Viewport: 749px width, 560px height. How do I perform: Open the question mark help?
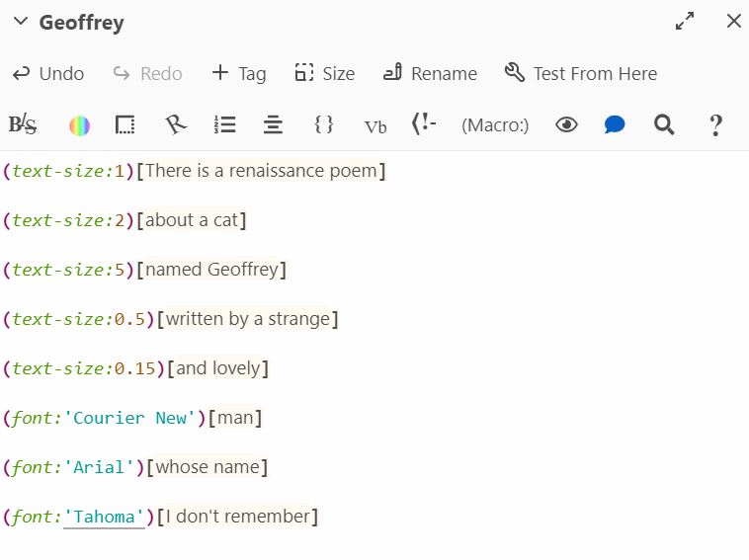[715, 125]
